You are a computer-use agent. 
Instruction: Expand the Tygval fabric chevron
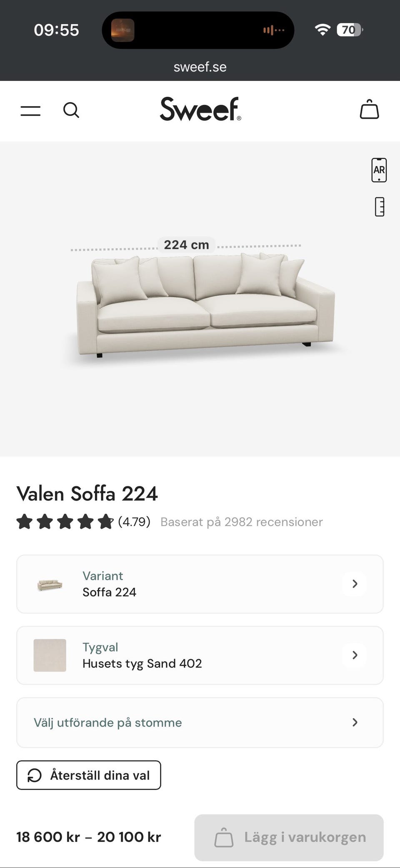355,655
